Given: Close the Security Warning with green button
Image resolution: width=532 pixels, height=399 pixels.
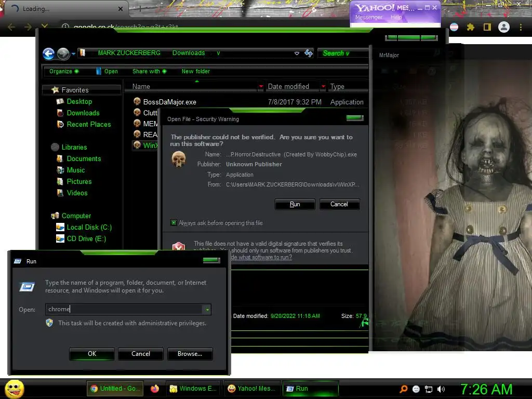Looking at the screenshot, I should pos(354,118).
